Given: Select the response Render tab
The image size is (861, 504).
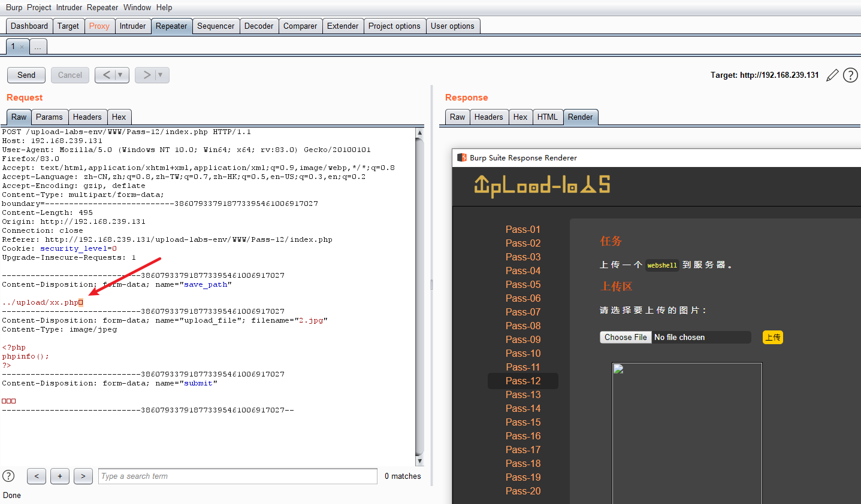Looking at the screenshot, I should click(581, 117).
